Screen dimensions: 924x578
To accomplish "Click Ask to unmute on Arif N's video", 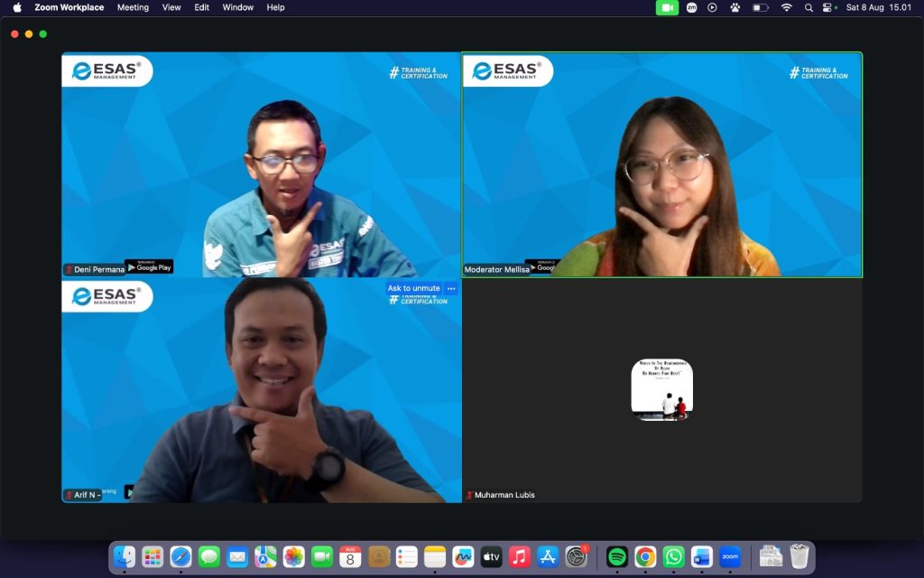I will coord(413,288).
